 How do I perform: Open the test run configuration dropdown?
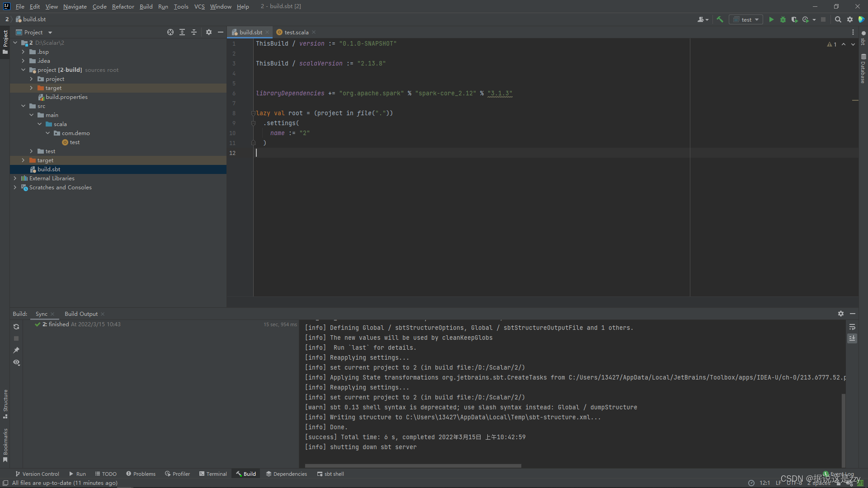pos(746,19)
